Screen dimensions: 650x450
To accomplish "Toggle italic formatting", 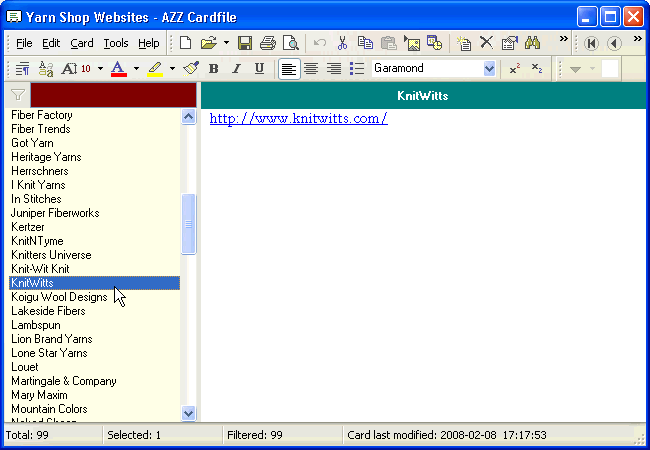I will pos(237,68).
